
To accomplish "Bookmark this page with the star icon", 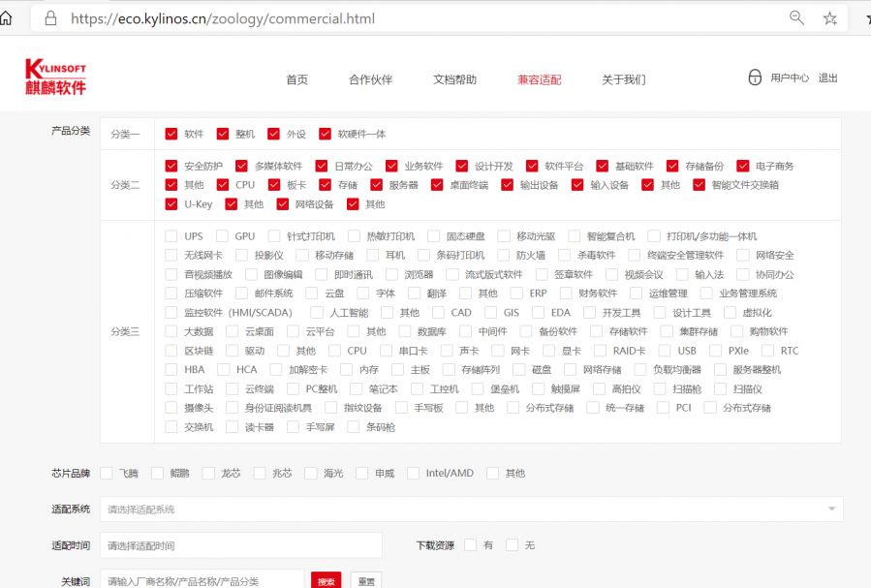I will [830, 18].
